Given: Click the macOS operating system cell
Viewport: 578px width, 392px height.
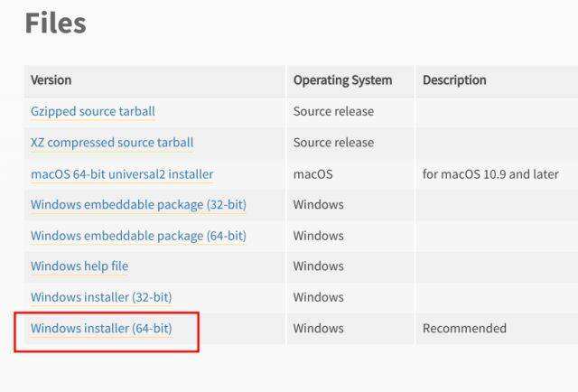Looking at the screenshot, I should click(x=312, y=174).
